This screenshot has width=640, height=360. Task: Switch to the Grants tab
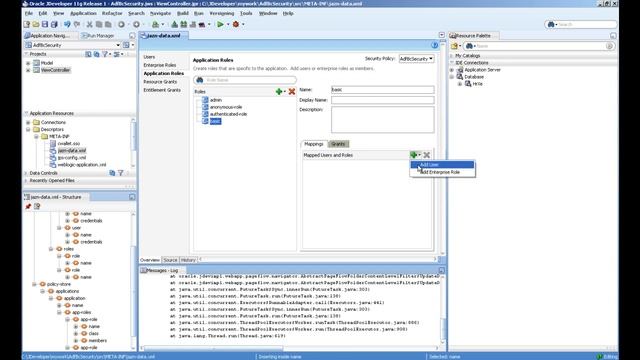[338, 144]
